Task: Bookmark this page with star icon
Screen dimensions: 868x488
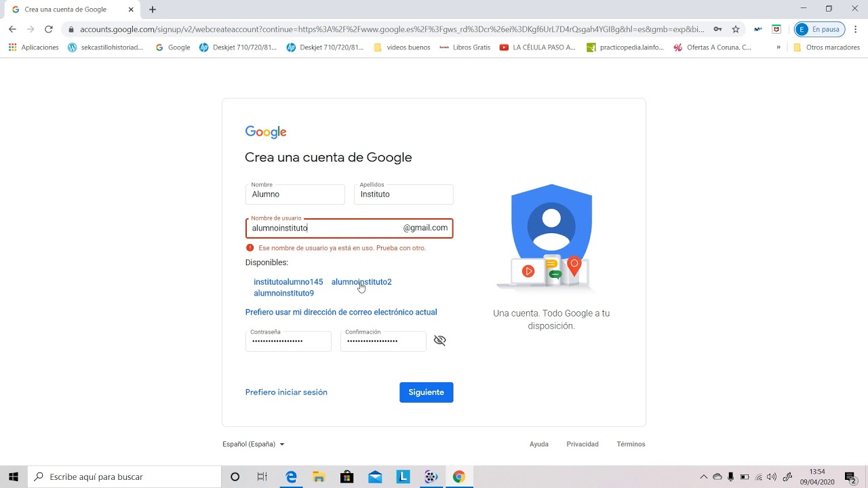Action: click(x=736, y=29)
